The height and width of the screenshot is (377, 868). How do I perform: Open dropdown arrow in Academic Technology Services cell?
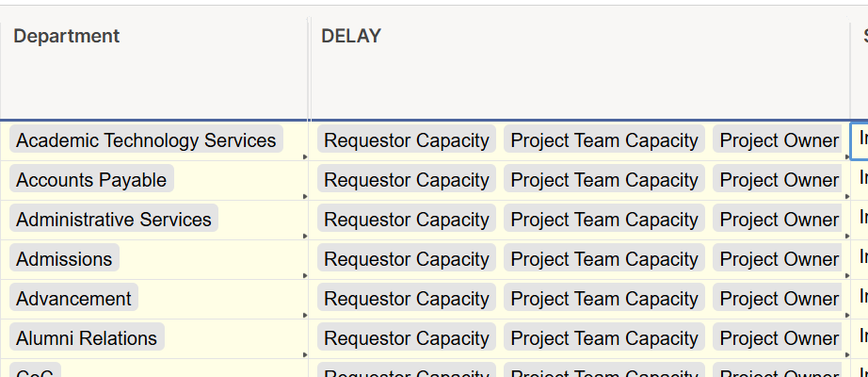point(304,157)
